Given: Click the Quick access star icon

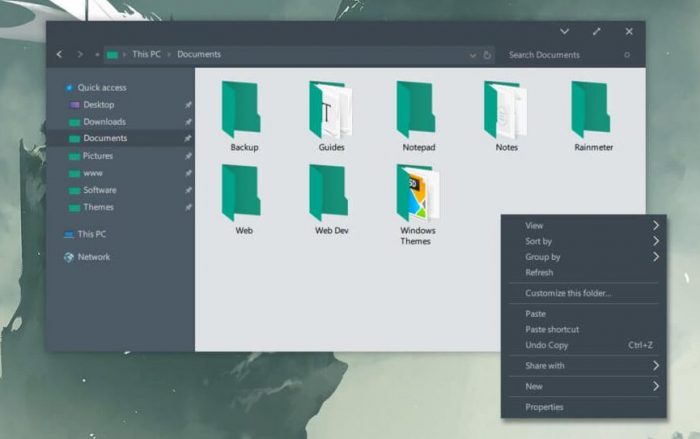Looking at the screenshot, I should (x=69, y=88).
